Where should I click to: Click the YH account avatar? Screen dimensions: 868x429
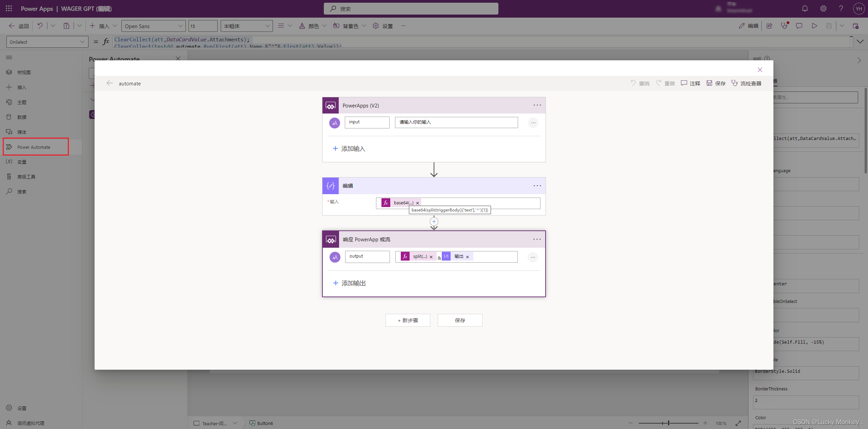859,9
